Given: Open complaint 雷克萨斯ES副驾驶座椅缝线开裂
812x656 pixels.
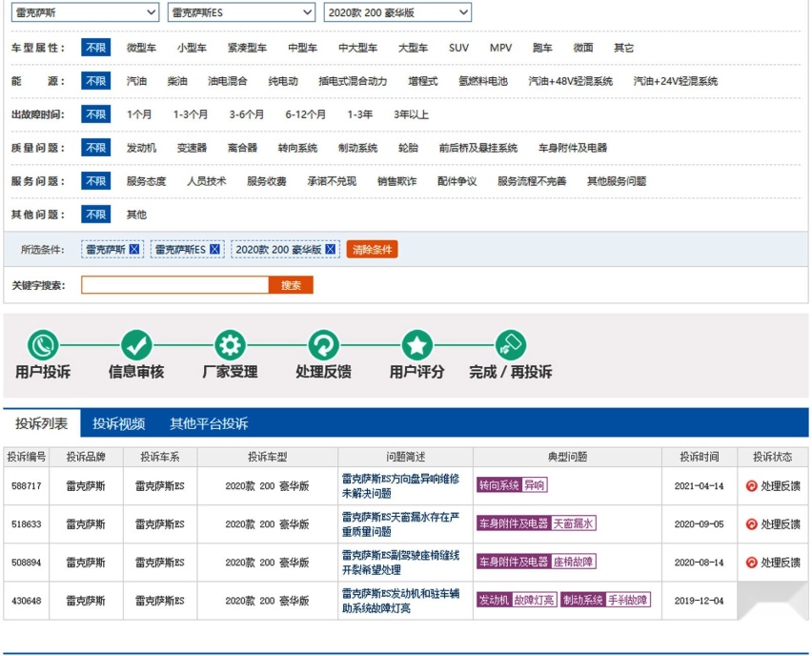Looking at the screenshot, I should (400, 563).
